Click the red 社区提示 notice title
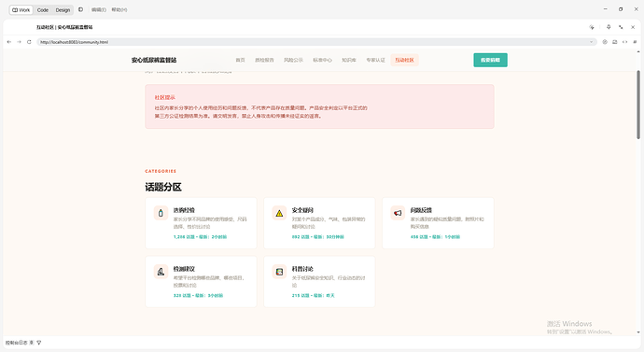This screenshot has height=352, width=644. pos(165,97)
